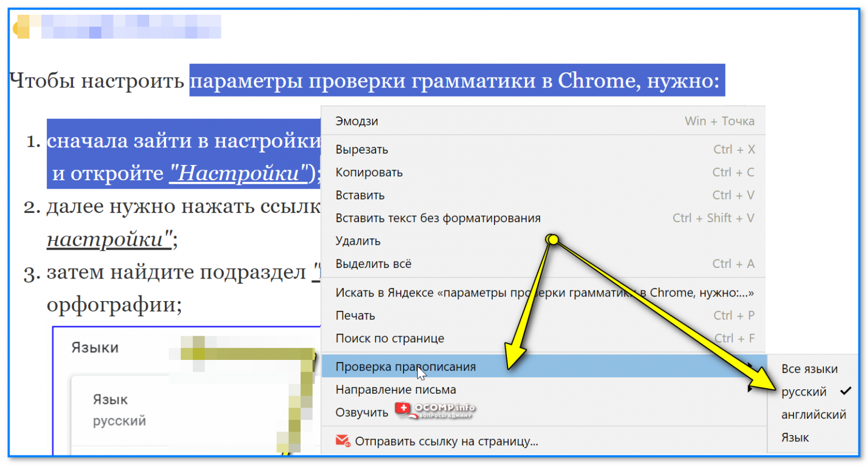This screenshot has width=868, height=465.
Task: Expand the 'Направление письма' submenu
Action: click(544, 389)
